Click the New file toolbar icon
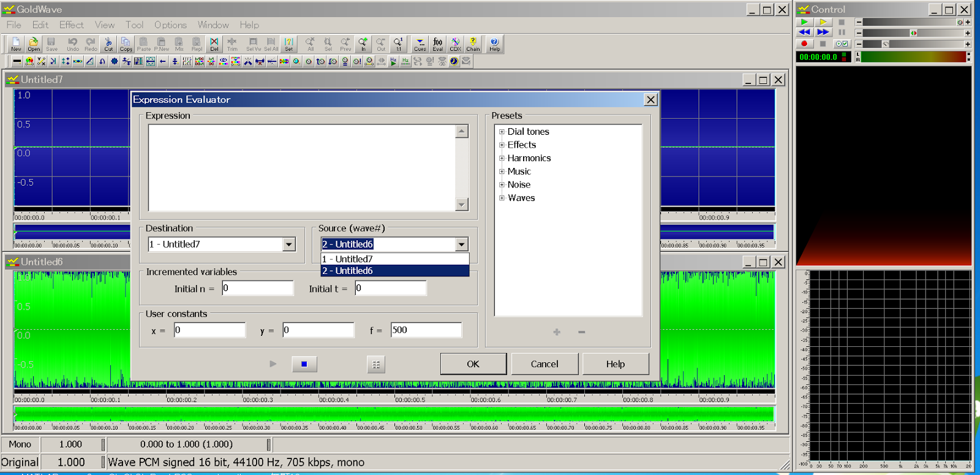Screen dimensions: 980x475 [16, 44]
